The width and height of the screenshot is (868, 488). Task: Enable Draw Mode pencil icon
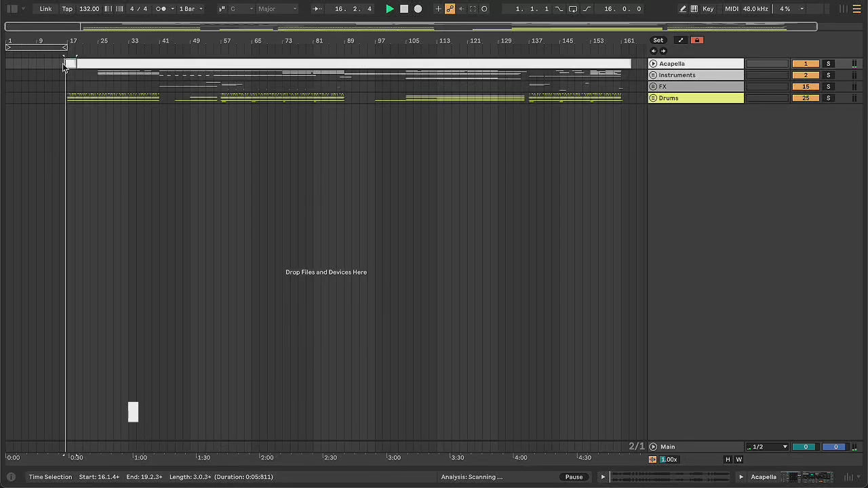click(x=683, y=9)
